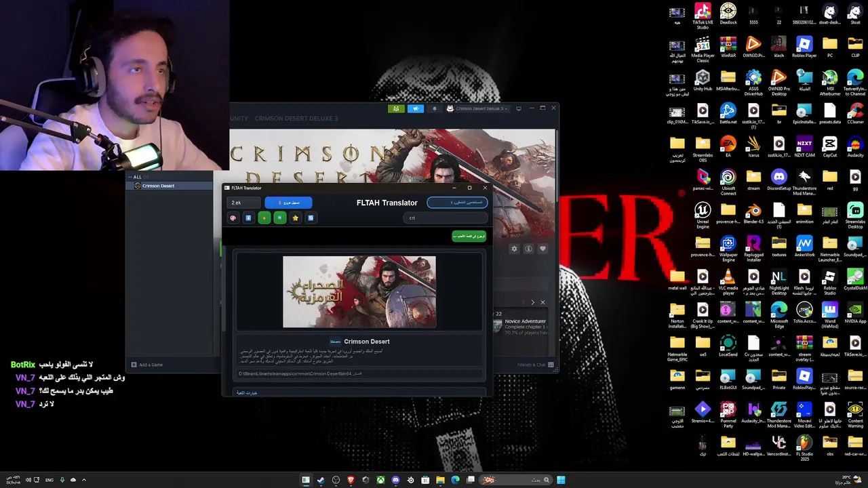868x488 pixels.
Task: Open MSI Afterburner desktop icon
Action: tap(830, 83)
